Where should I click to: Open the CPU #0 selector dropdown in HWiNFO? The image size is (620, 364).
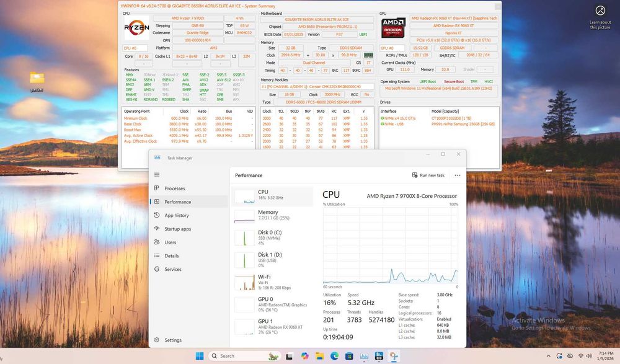135,48
